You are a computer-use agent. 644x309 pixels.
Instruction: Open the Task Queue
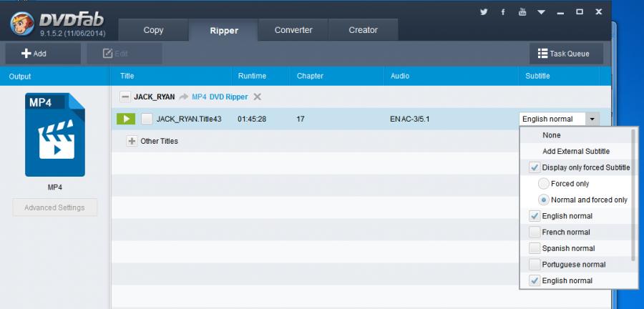pos(567,54)
